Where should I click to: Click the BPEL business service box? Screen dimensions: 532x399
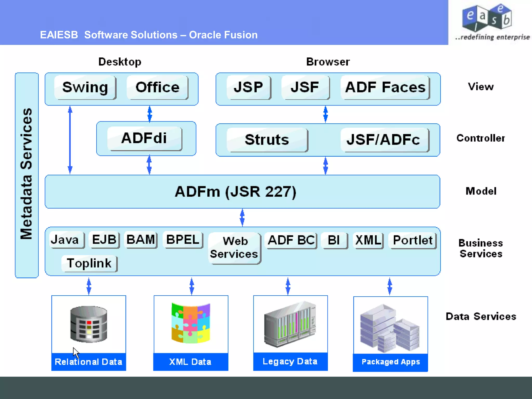click(x=183, y=240)
